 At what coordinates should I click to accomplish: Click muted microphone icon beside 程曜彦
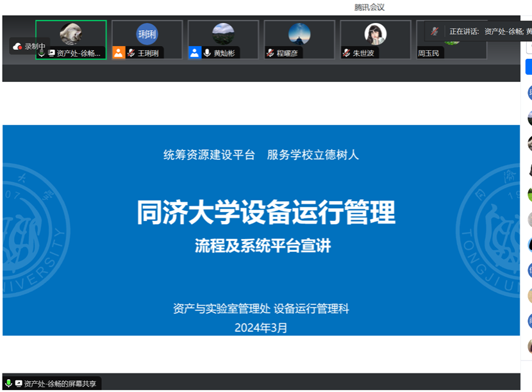pos(270,53)
